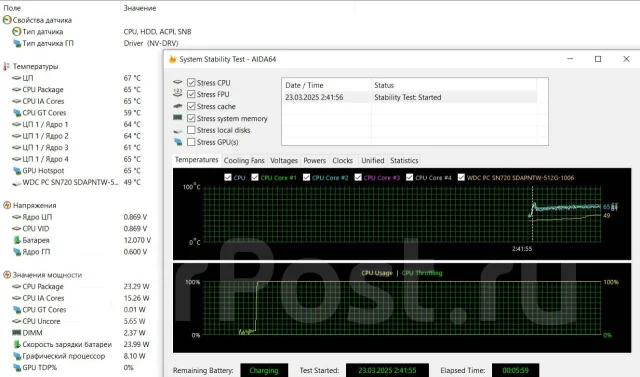Toggle the CPU graph legend checkbox

pyautogui.click(x=228, y=177)
